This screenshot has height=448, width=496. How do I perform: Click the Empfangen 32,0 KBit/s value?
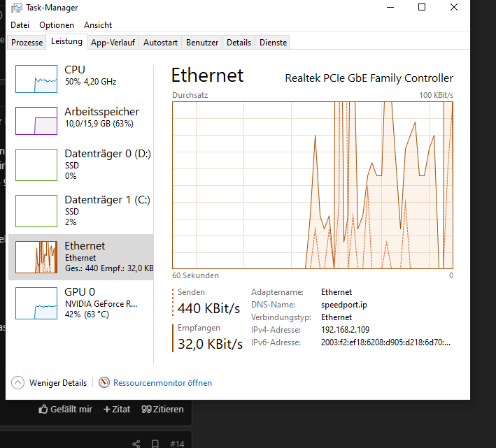coord(210,344)
